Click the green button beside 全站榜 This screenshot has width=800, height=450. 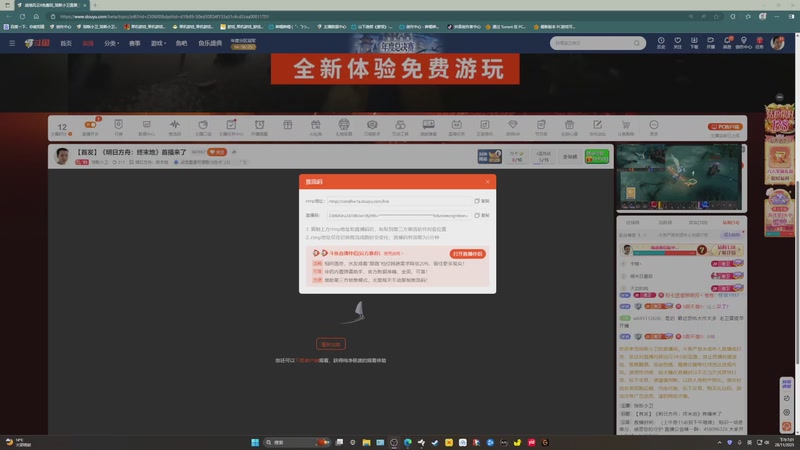pos(596,156)
